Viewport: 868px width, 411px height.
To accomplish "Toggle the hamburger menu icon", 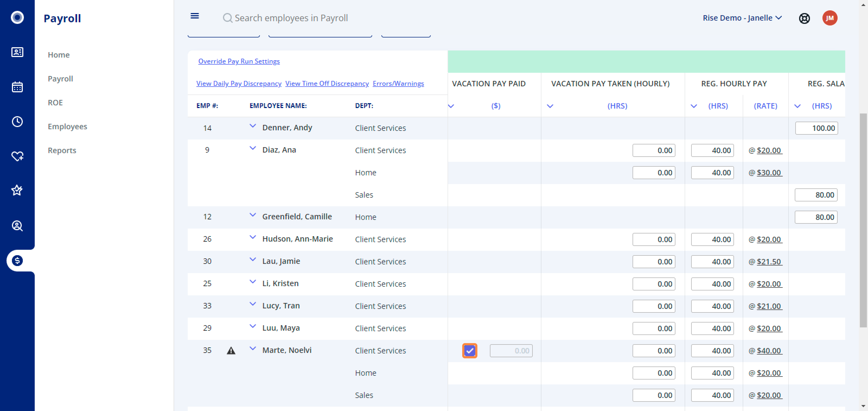I will [x=195, y=16].
